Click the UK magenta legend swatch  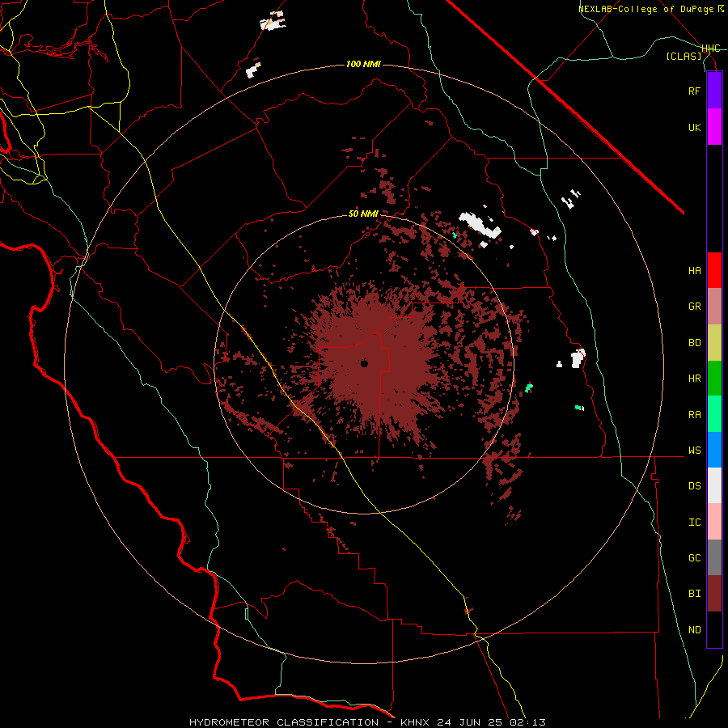(x=714, y=127)
